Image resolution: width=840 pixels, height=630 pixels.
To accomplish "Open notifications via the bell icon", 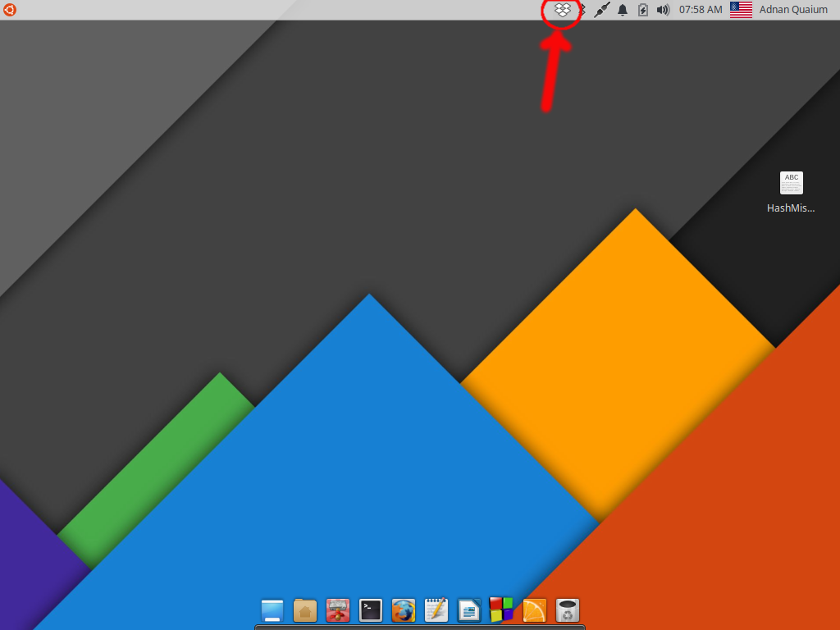I will 622,10.
